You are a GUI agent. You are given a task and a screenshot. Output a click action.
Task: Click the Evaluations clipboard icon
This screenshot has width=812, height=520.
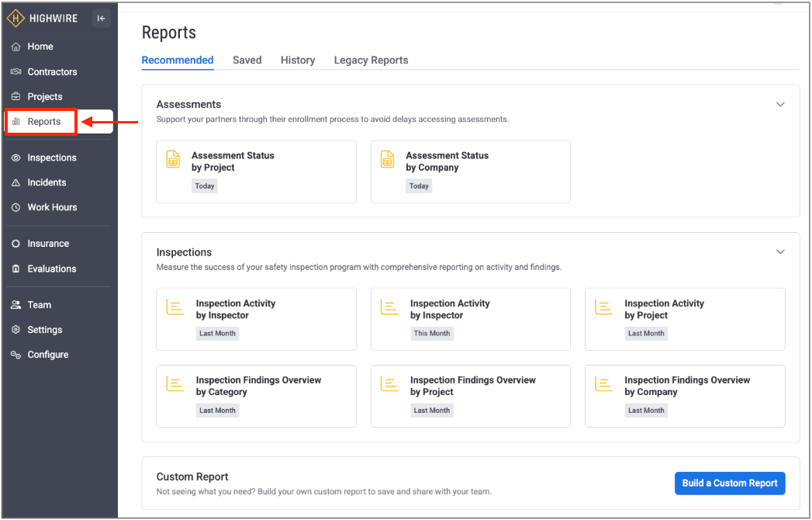click(16, 269)
